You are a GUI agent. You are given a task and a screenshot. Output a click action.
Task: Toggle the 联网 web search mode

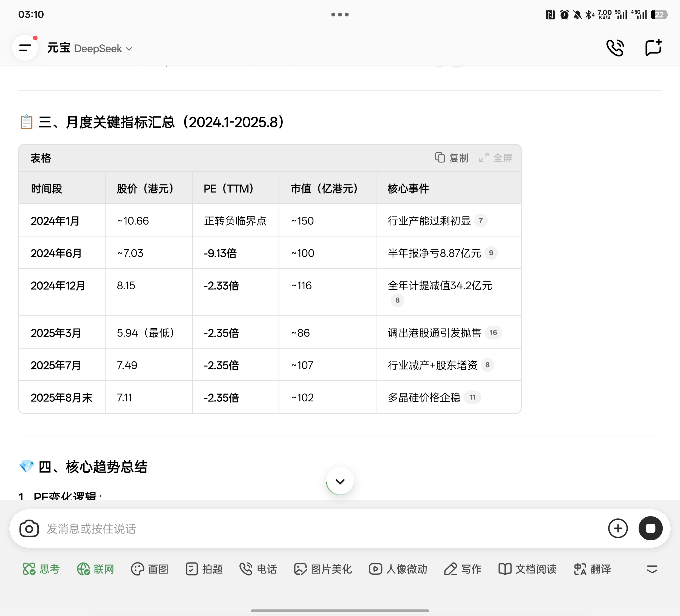tap(95, 569)
